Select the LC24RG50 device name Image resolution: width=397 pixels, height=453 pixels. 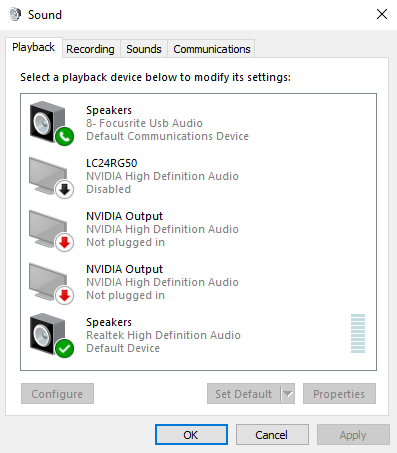(x=112, y=163)
